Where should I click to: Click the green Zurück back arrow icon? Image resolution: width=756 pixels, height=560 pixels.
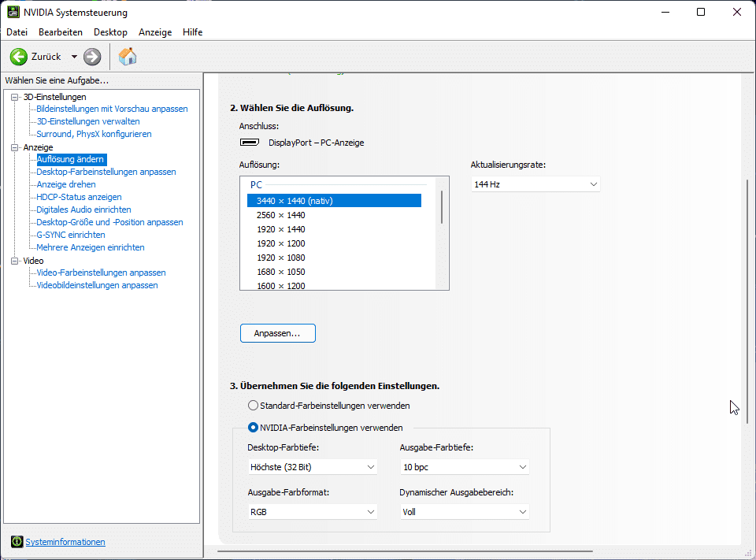tap(19, 57)
